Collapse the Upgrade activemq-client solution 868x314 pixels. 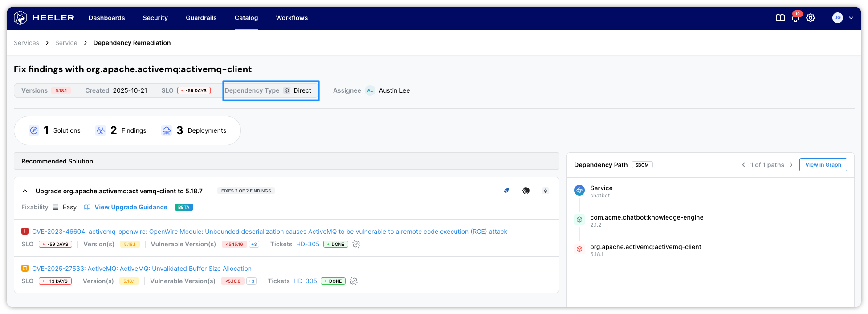coord(25,191)
